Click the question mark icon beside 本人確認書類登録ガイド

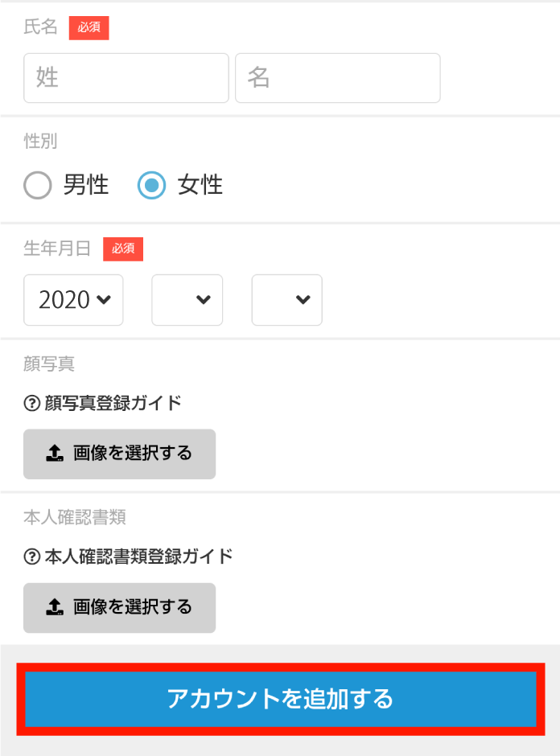click(32, 557)
